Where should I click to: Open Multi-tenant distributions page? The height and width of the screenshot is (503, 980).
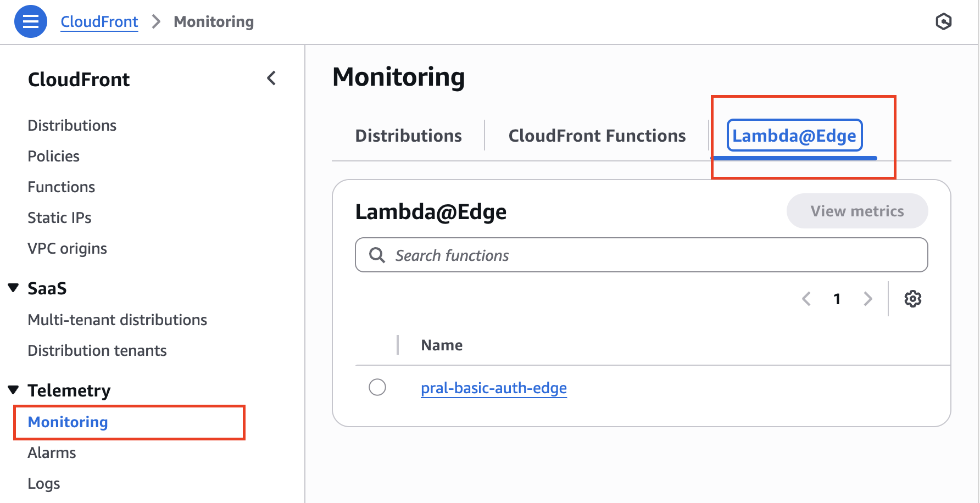tap(118, 320)
